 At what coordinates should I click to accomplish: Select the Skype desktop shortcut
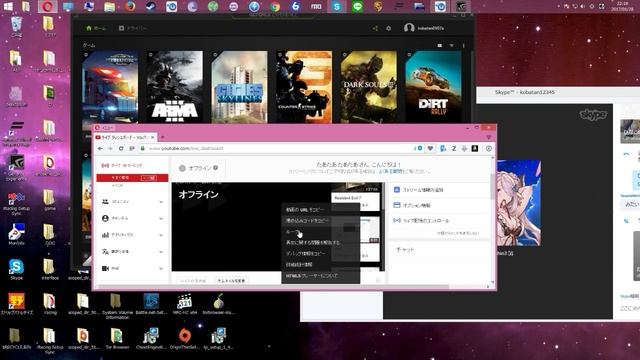pyautogui.click(x=16, y=269)
